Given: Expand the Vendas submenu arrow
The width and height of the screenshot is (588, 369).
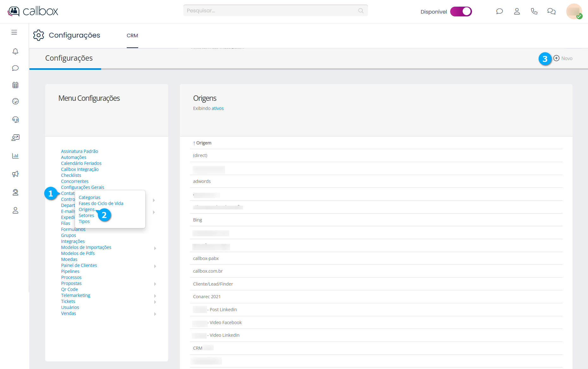Looking at the screenshot, I should pyautogui.click(x=155, y=314).
